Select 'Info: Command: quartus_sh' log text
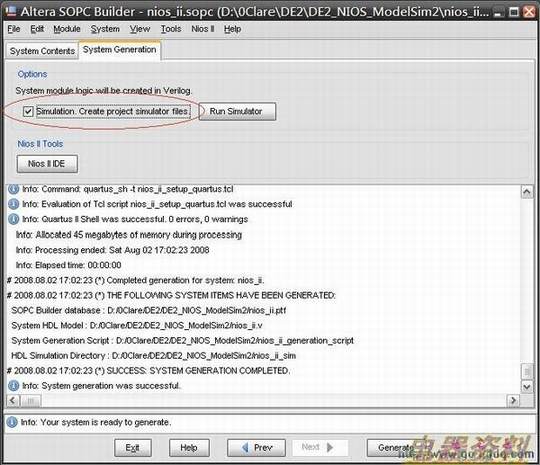Viewport: 540px width, 465px height. coord(127,189)
